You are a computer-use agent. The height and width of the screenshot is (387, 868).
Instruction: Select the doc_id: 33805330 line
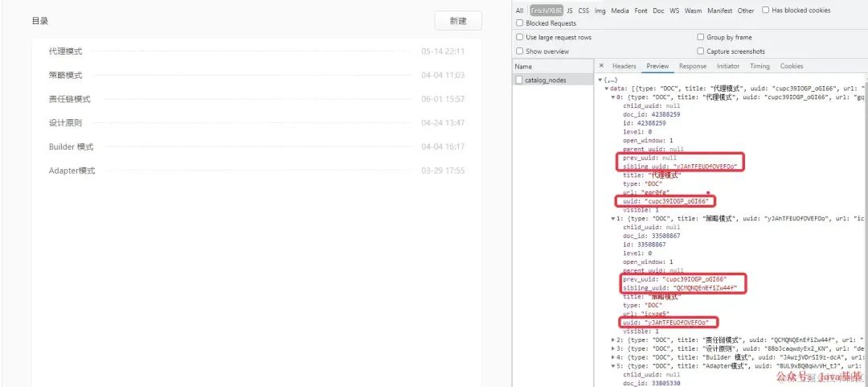652,383
